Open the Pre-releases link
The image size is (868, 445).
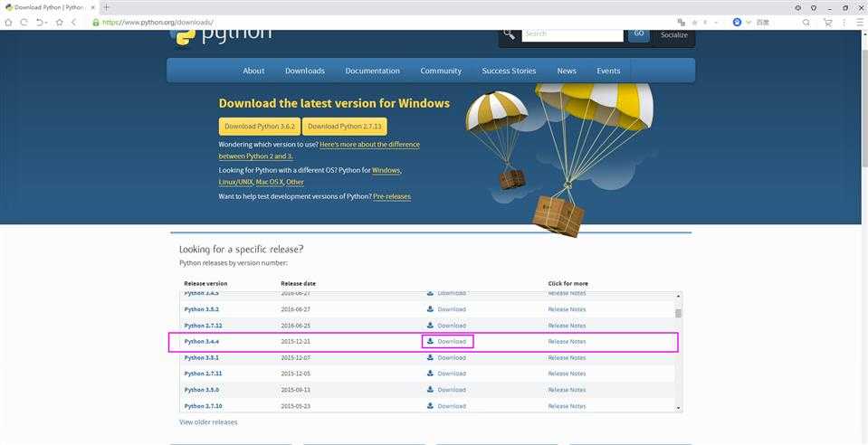pyautogui.click(x=392, y=196)
